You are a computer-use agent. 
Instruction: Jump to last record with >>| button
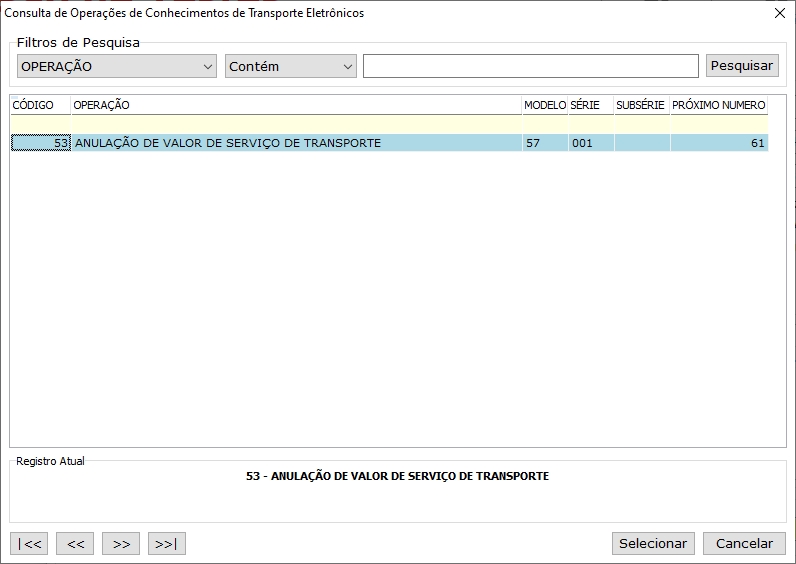click(x=167, y=544)
